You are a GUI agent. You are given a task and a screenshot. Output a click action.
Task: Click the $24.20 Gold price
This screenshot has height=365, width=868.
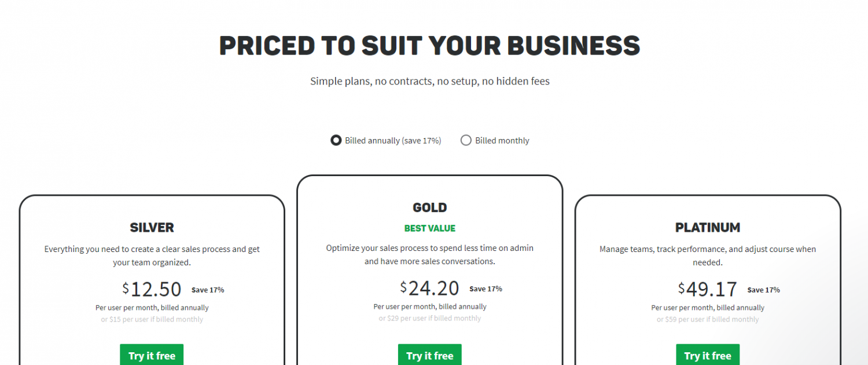tap(429, 287)
